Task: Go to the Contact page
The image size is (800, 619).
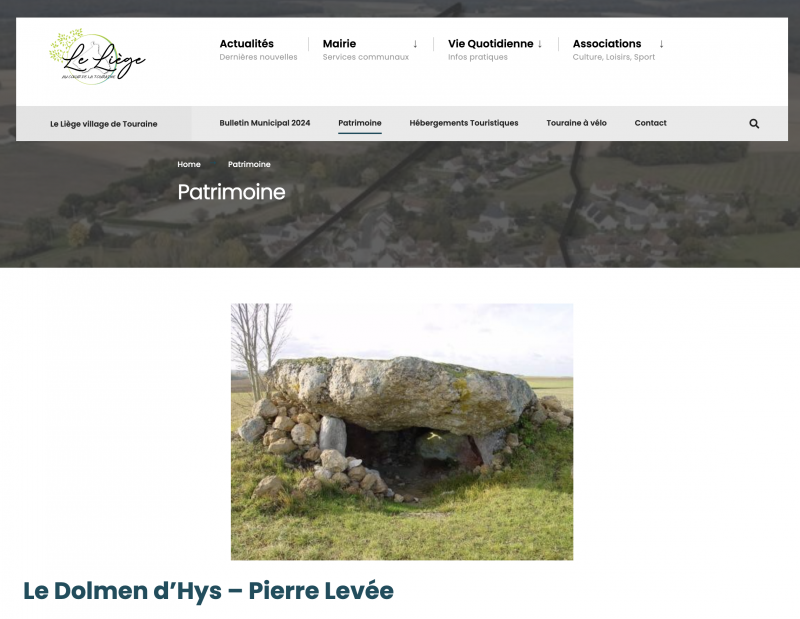Action: point(650,123)
